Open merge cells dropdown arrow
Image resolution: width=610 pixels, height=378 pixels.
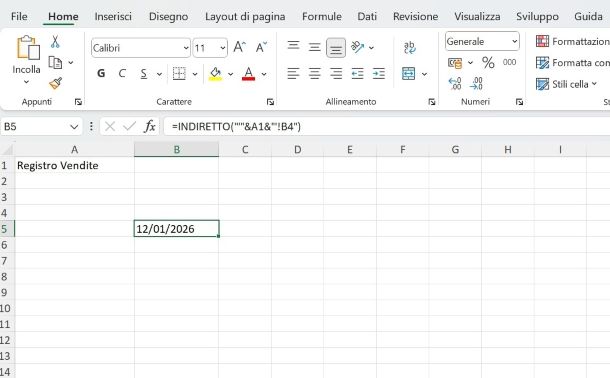click(x=424, y=74)
